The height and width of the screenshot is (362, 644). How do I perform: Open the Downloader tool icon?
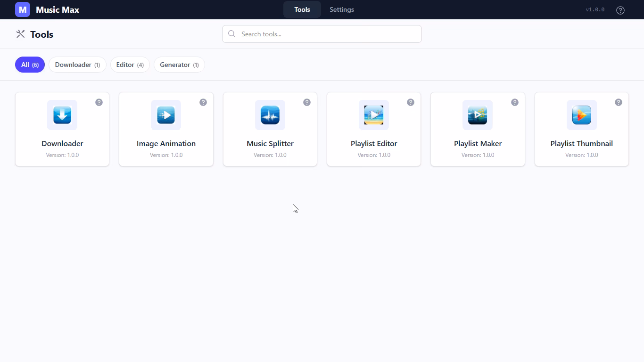pyautogui.click(x=62, y=115)
